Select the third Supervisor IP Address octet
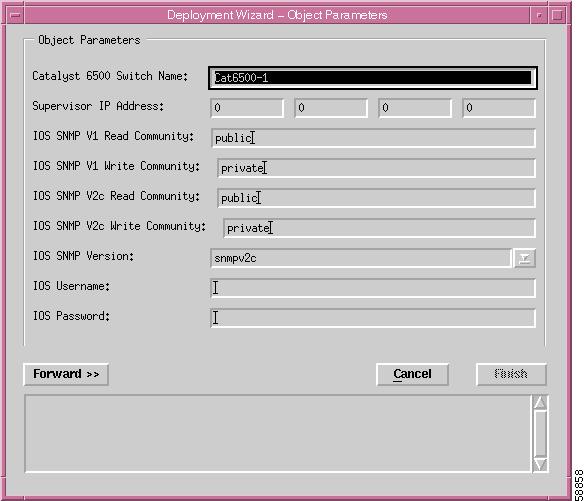Viewport: 585px width, 501px height. point(415,108)
